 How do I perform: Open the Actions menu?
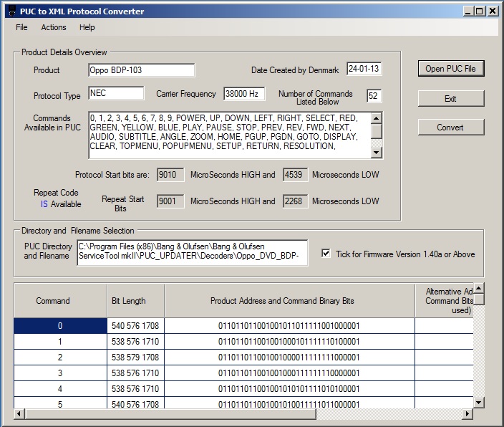click(x=54, y=27)
